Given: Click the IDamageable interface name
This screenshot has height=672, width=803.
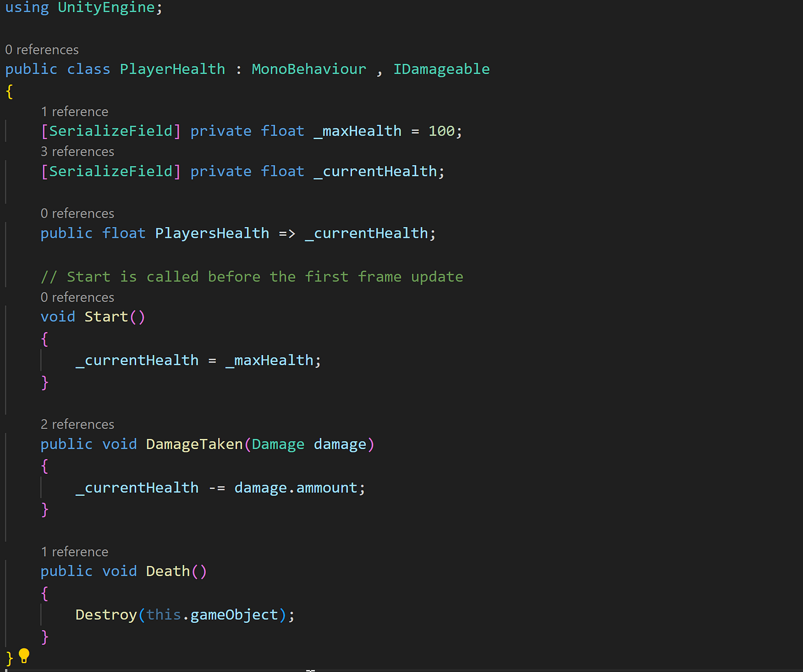Looking at the screenshot, I should (442, 69).
